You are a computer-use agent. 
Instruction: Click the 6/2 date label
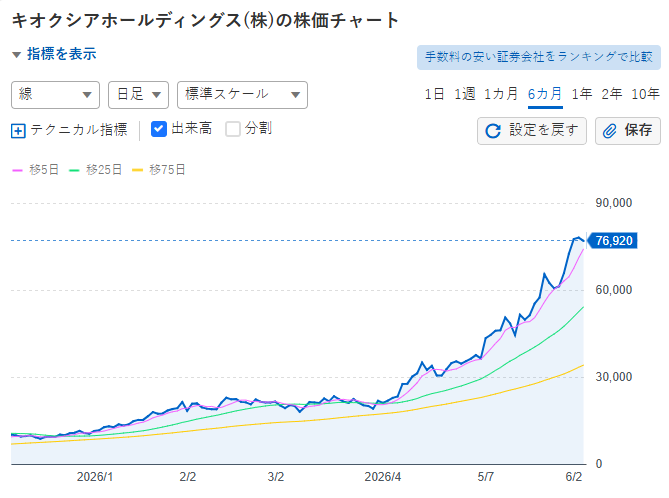(x=573, y=477)
